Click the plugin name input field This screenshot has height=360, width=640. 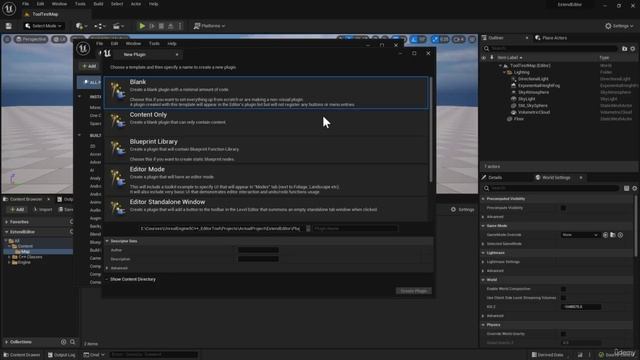click(x=355, y=229)
